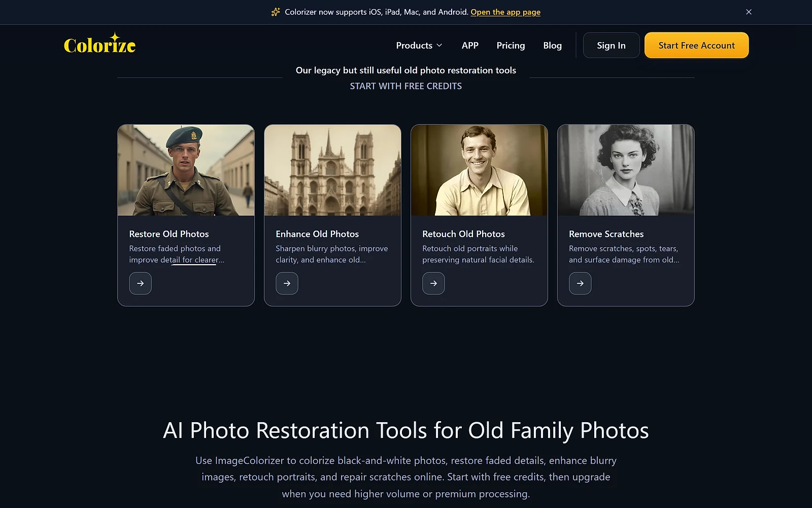Dismiss the announcement banner with X
The height and width of the screenshot is (508, 812).
pyautogui.click(x=749, y=12)
